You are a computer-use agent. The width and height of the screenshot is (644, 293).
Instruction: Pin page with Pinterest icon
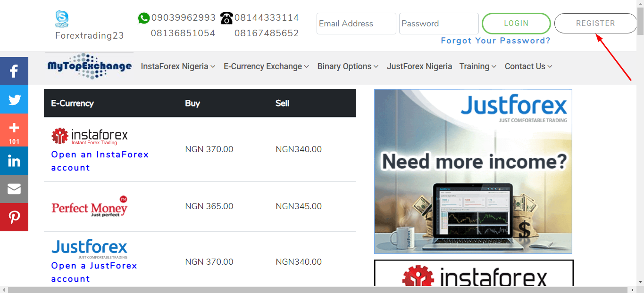point(14,217)
